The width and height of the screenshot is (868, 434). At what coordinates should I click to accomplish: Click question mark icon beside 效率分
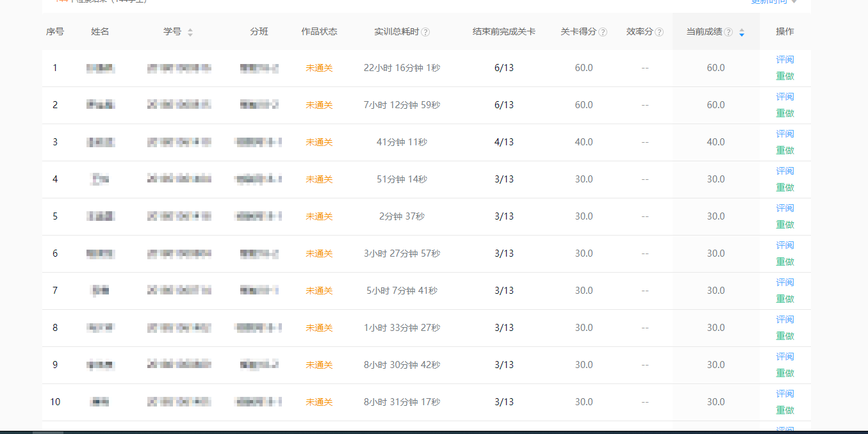click(x=659, y=32)
